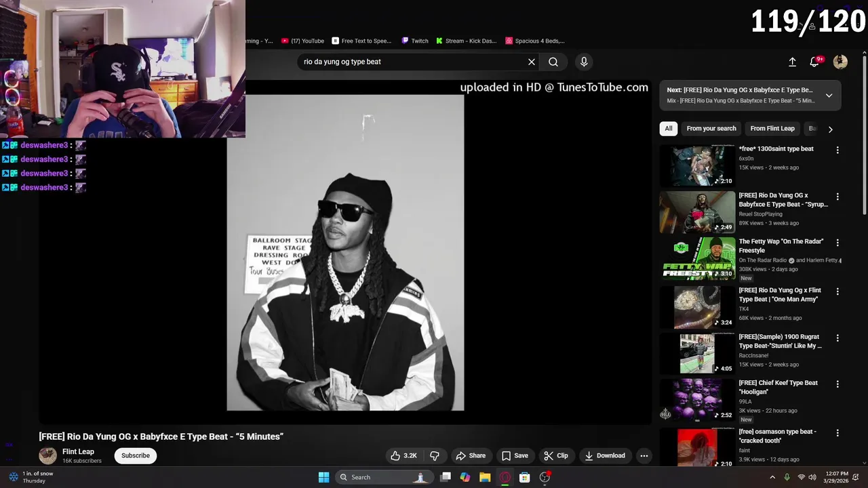Open the osamason type beat title link

[x=777, y=436]
